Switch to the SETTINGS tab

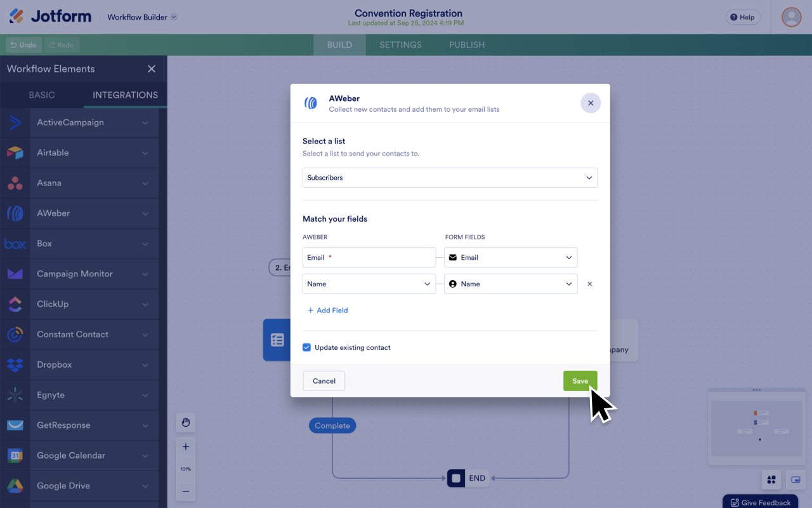[x=400, y=45]
